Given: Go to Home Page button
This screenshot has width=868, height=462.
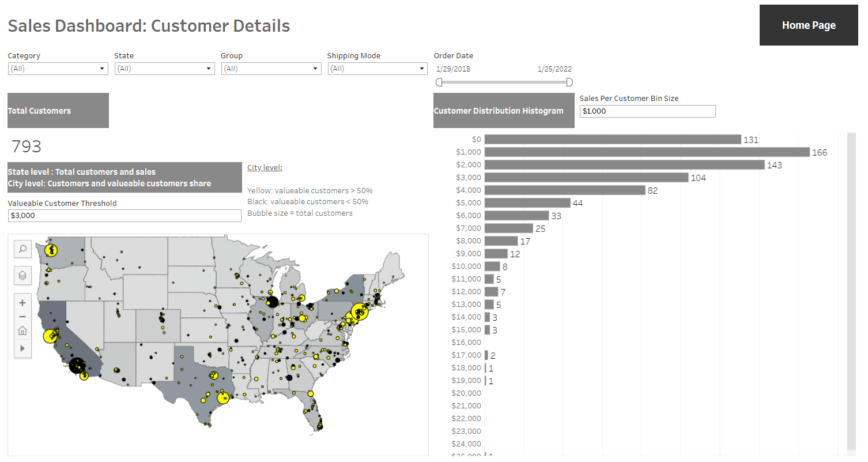Looking at the screenshot, I should pos(809,25).
